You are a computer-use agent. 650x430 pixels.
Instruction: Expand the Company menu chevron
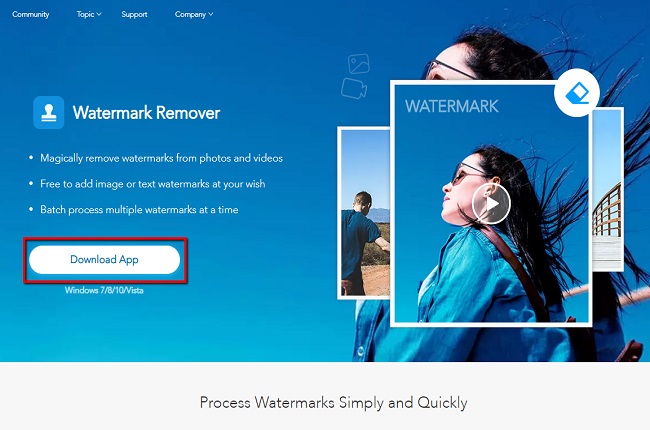tap(211, 14)
